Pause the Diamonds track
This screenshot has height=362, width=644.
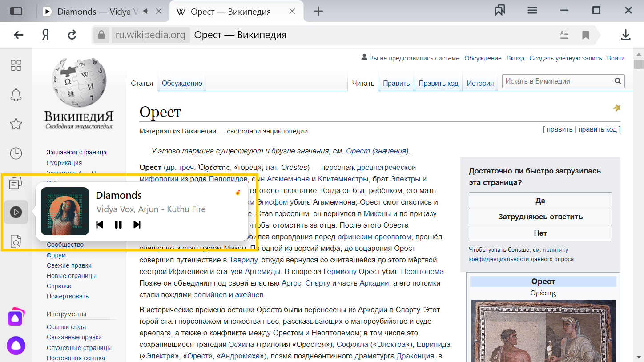coord(118,225)
